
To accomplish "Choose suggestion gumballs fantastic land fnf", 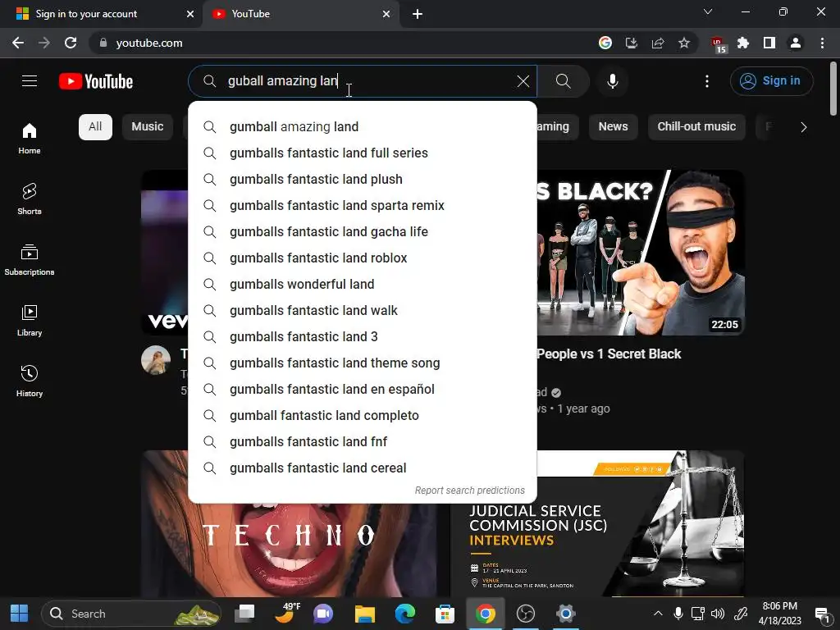I will [x=363, y=442].
